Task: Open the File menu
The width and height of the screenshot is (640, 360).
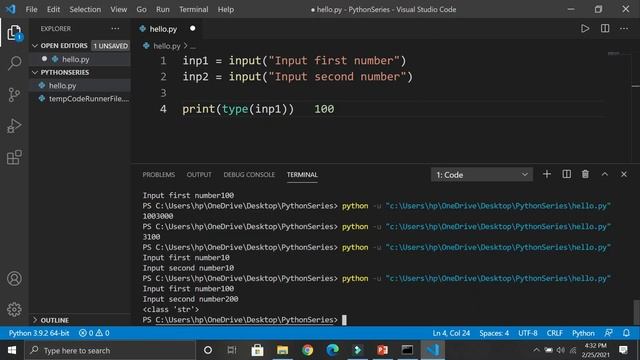Action: click(x=31, y=9)
